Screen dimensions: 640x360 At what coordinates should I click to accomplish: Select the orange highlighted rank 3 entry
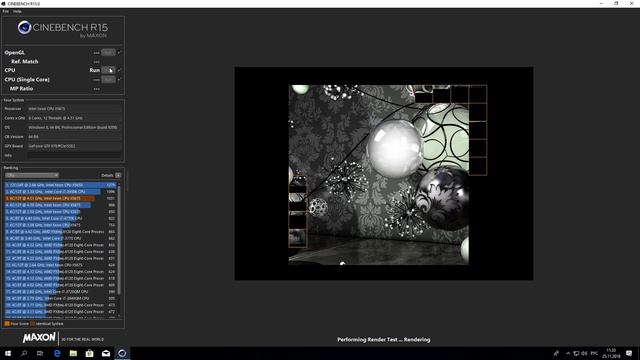point(60,198)
